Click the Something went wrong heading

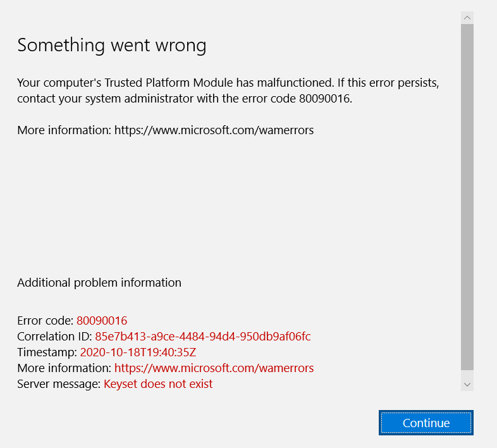tap(111, 46)
